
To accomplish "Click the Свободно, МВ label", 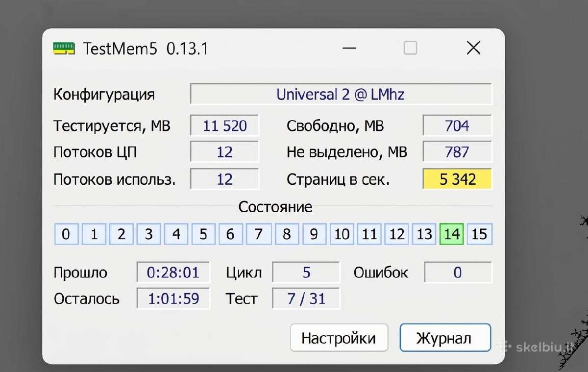I will pyautogui.click(x=335, y=126).
